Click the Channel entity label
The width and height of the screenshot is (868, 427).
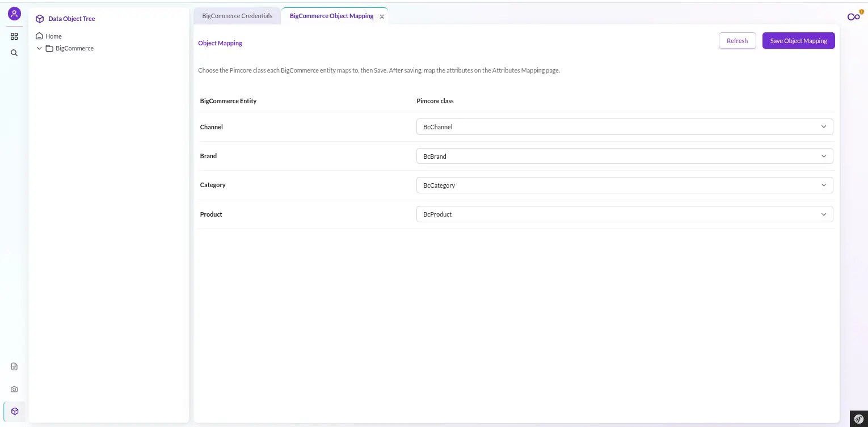click(212, 127)
